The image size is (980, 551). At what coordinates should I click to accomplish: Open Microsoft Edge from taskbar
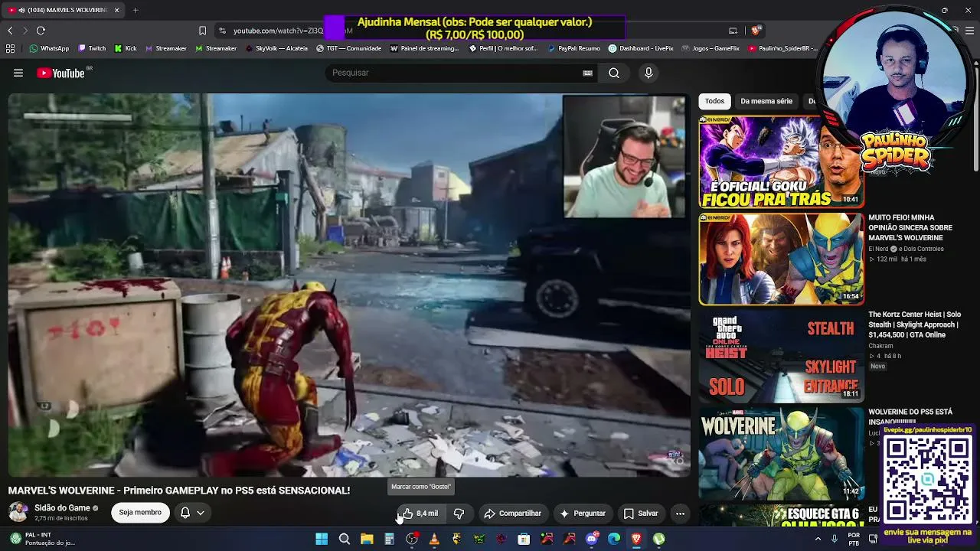click(x=614, y=539)
